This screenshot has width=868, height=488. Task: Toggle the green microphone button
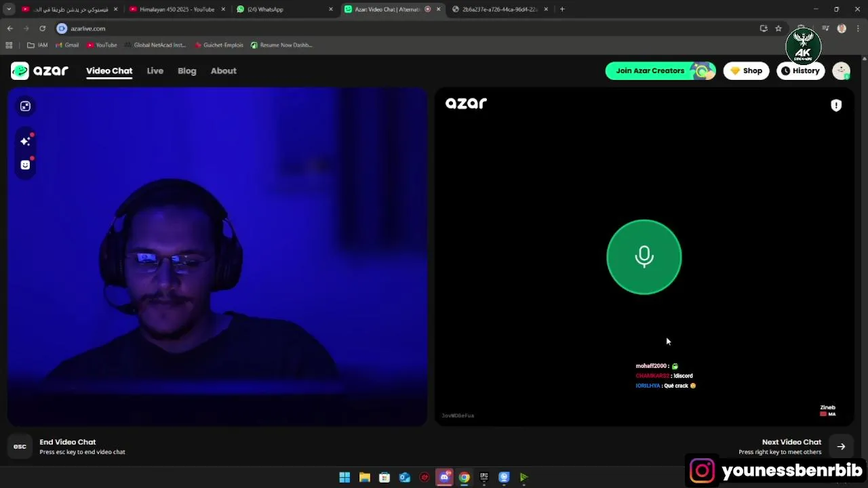pos(644,257)
